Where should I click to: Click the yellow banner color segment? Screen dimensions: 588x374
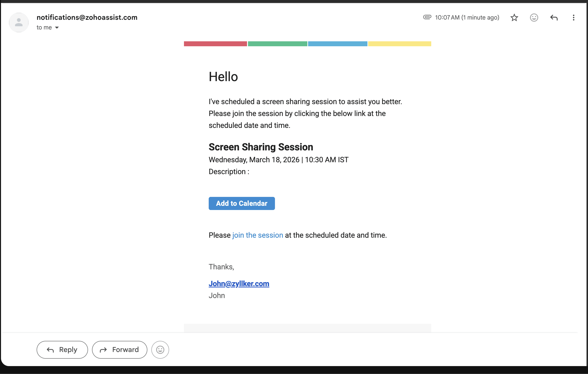click(x=399, y=44)
